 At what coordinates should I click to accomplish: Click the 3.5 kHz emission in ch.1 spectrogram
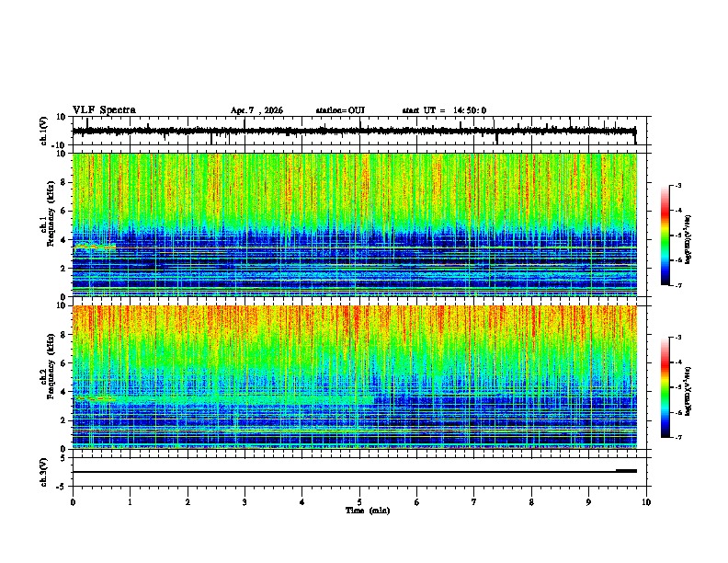pos(95,247)
